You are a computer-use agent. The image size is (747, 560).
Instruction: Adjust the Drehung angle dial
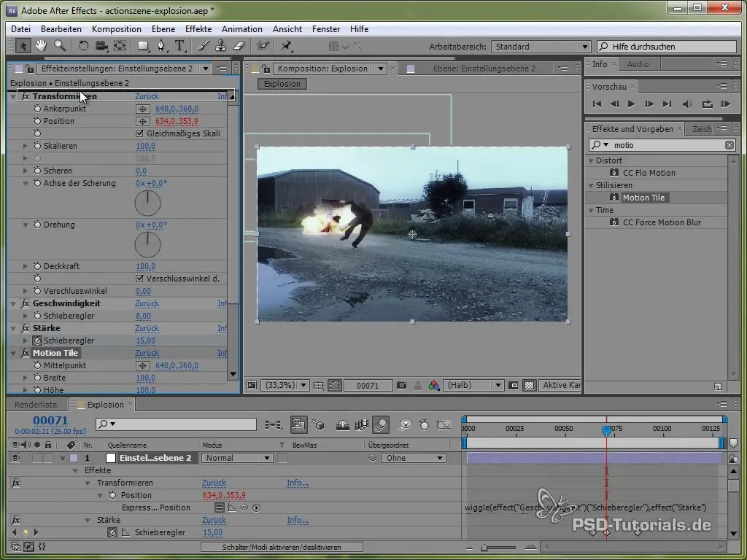pos(147,245)
